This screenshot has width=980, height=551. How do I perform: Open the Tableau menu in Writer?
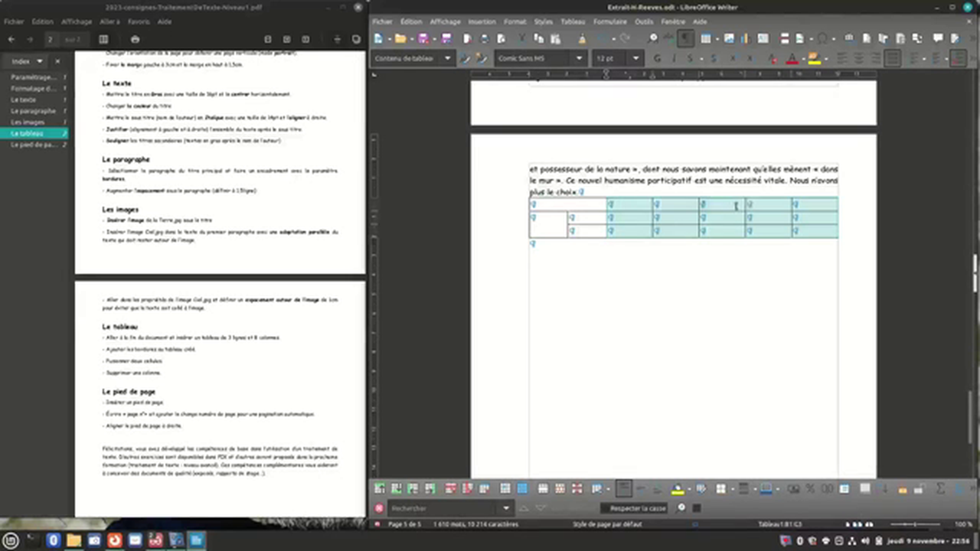(x=572, y=21)
